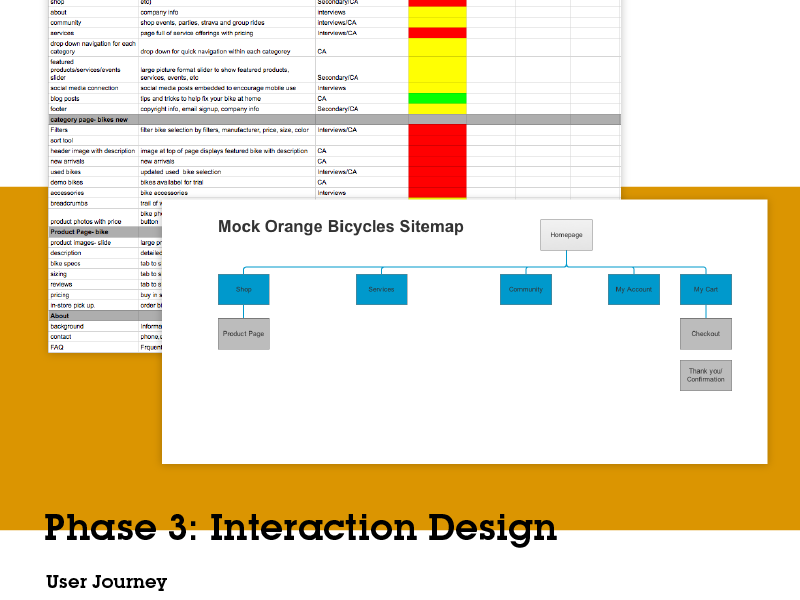800x600 pixels.
Task: Click the 'background' cell
Action: [x=93, y=326]
